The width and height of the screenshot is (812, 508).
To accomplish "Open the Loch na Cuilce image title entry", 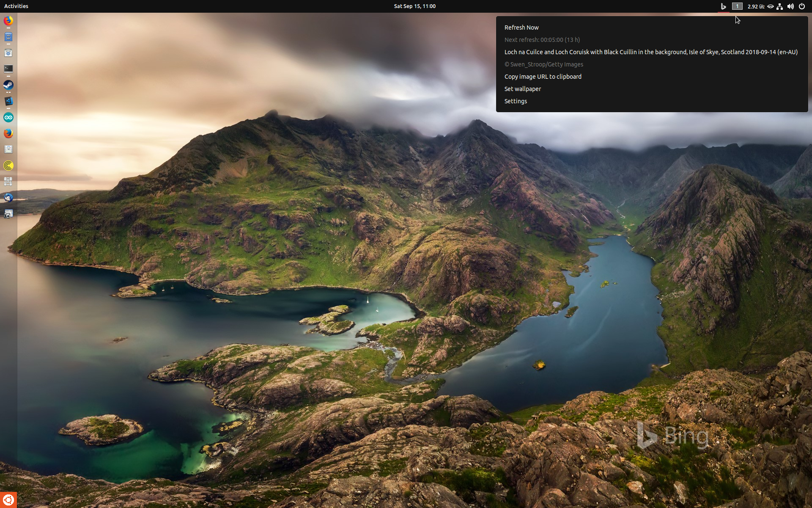I will click(651, 52).
